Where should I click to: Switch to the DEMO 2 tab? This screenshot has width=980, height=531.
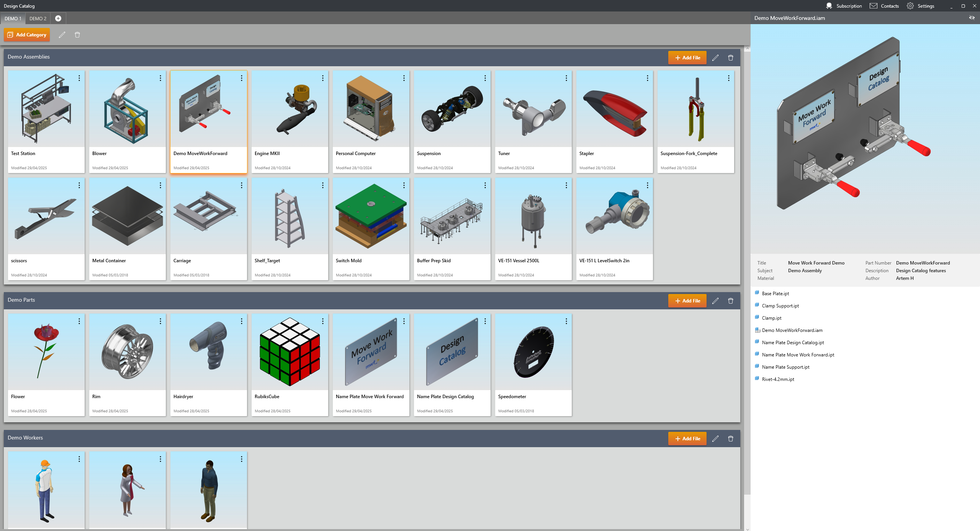pyautogui.click(x=38, y=18)
